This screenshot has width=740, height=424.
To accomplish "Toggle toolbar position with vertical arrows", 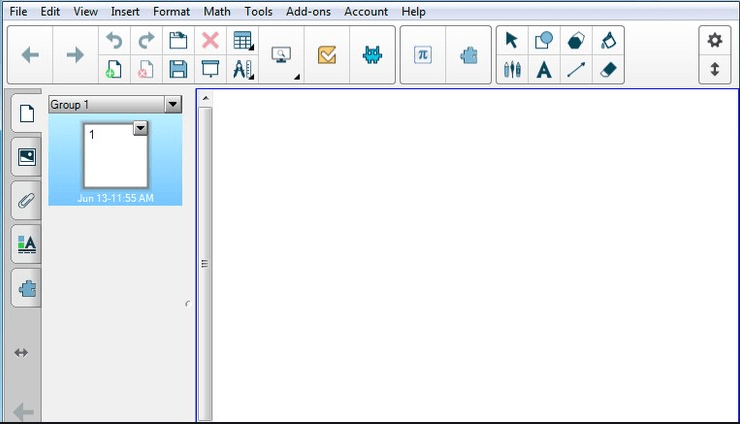I will (x=714, y=70).
